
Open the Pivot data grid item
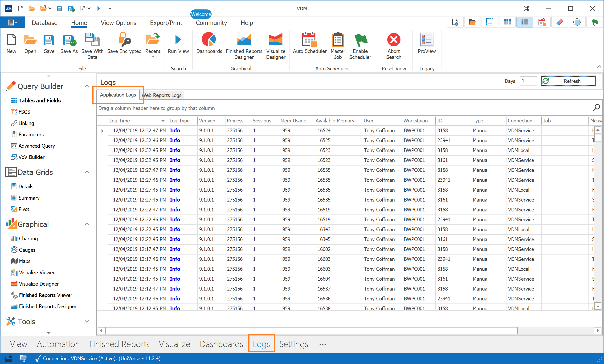point(20,209)
